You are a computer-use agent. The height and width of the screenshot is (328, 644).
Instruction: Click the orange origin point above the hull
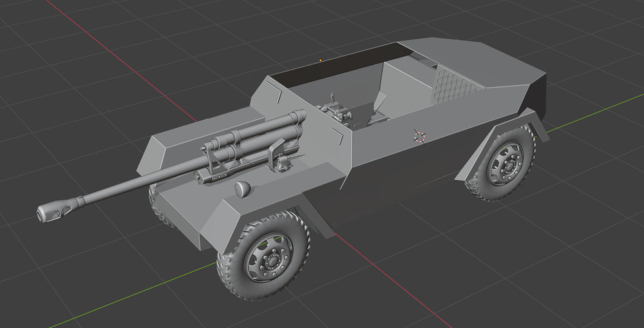pyautogui.click(x=320, y=60)
